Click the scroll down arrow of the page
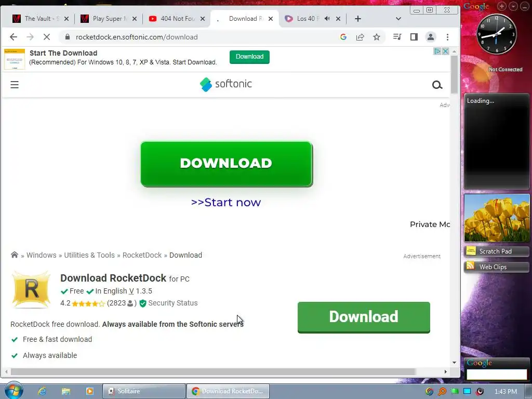 (454, 363)
